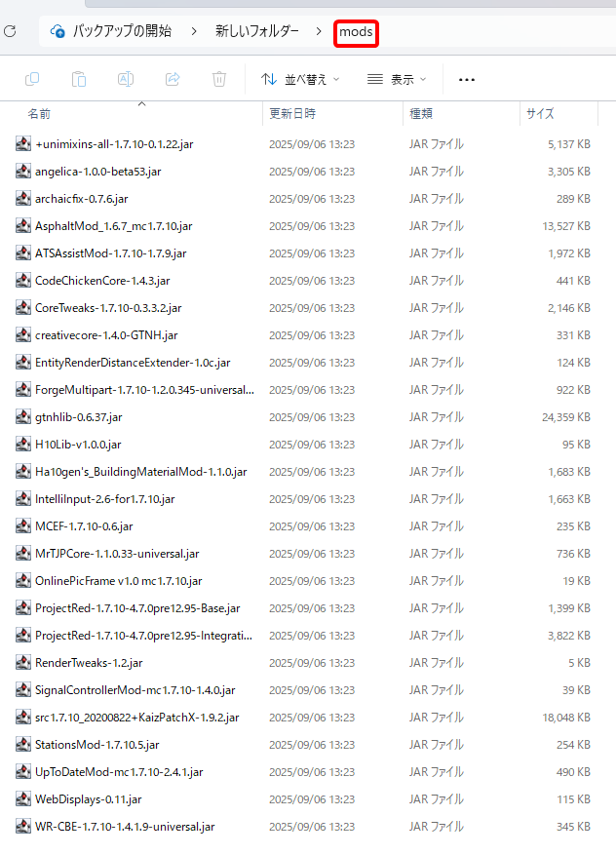Click the cloud backup icon in breadcrumb
The height and width of the screenshot is (855, 616).
tap(58, 31)
